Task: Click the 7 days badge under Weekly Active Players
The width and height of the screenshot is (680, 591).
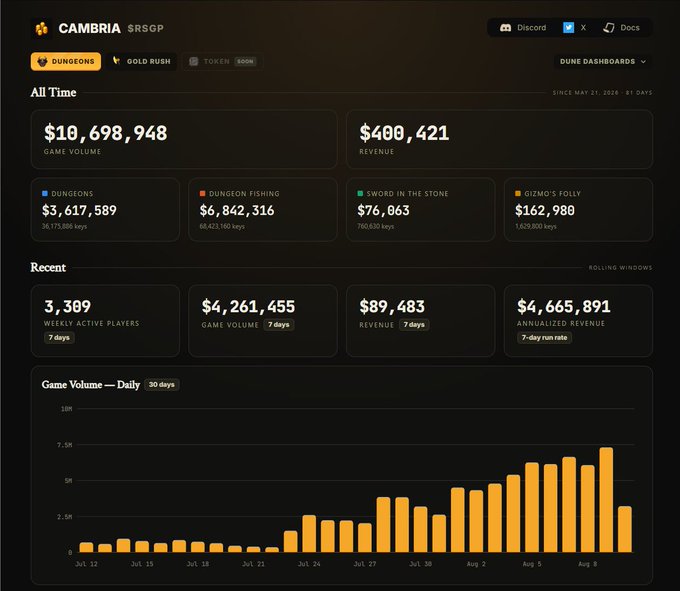Action: click(x=59, y=337)
